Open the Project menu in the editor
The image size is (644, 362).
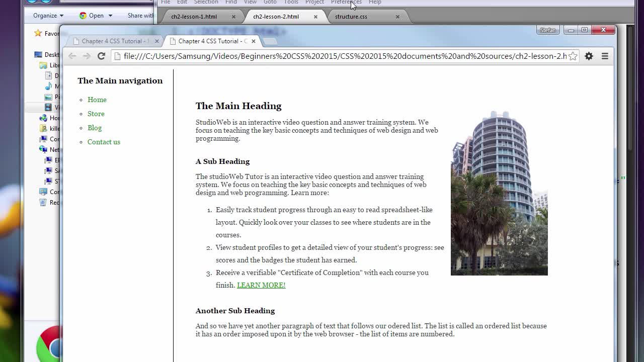point(314,2)
